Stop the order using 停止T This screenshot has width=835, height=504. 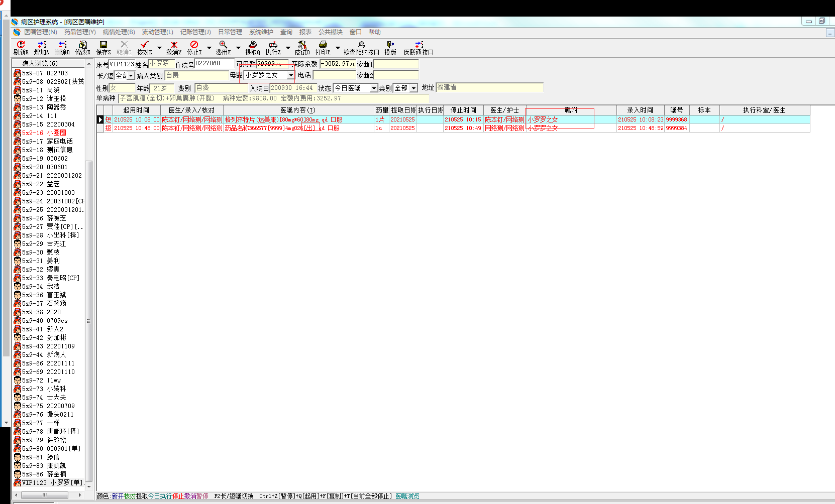click(x=194, y=48)
